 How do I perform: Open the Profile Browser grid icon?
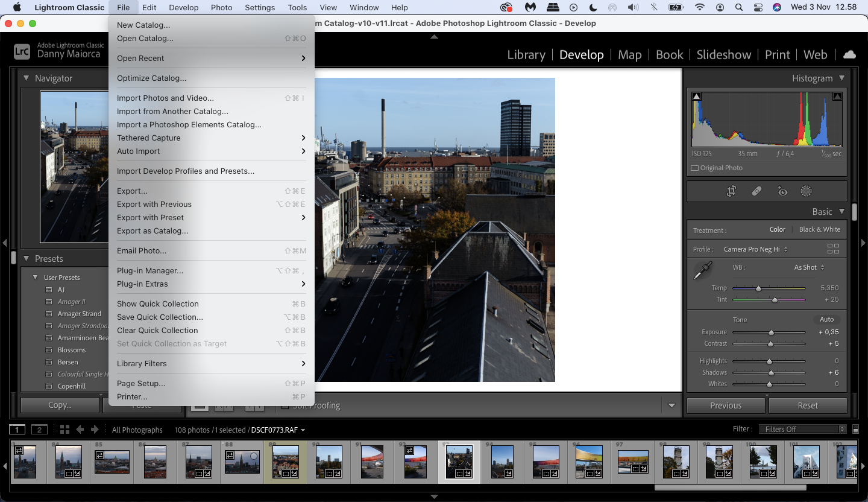[833, 249]
